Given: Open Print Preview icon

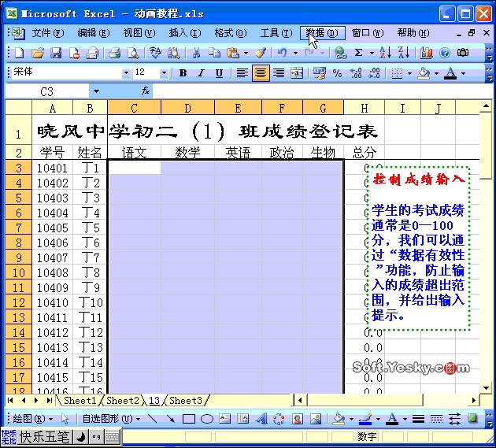Looking at the screenshot, I should [x=133, y=54].
